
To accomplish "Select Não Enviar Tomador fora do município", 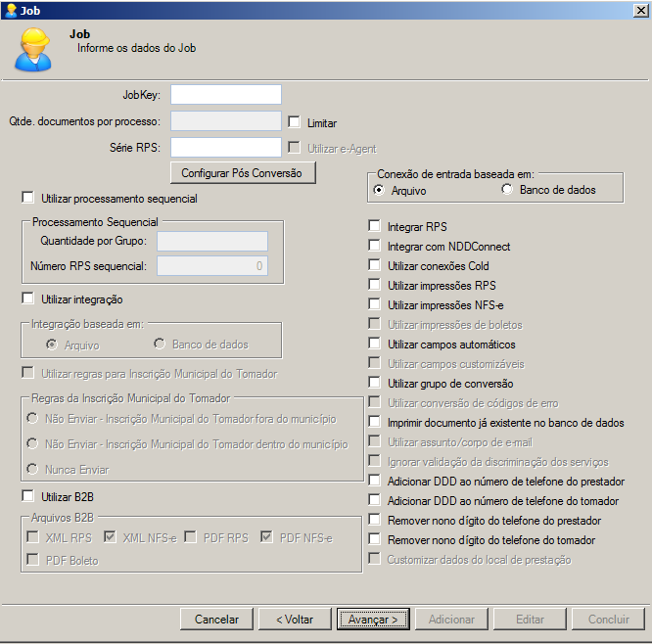I will [x=32, y=418].
